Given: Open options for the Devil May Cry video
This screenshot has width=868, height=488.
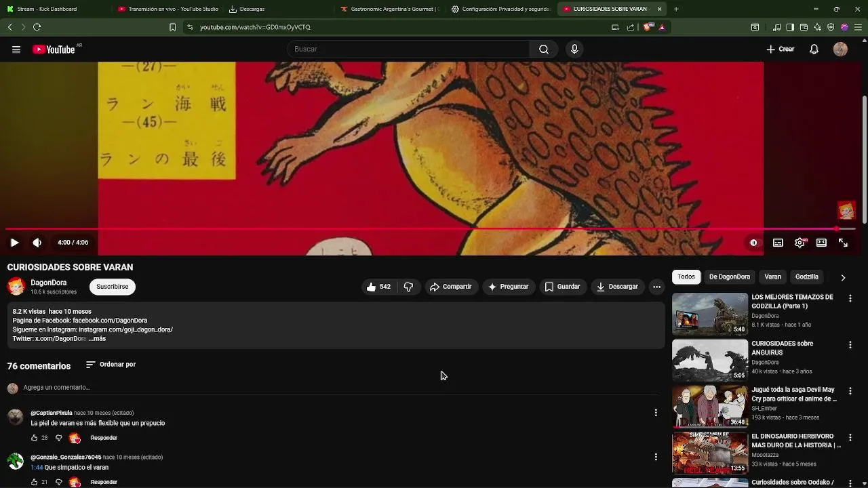Looking at the screenshot, I should pyautogui.click(x=850, y=391).
